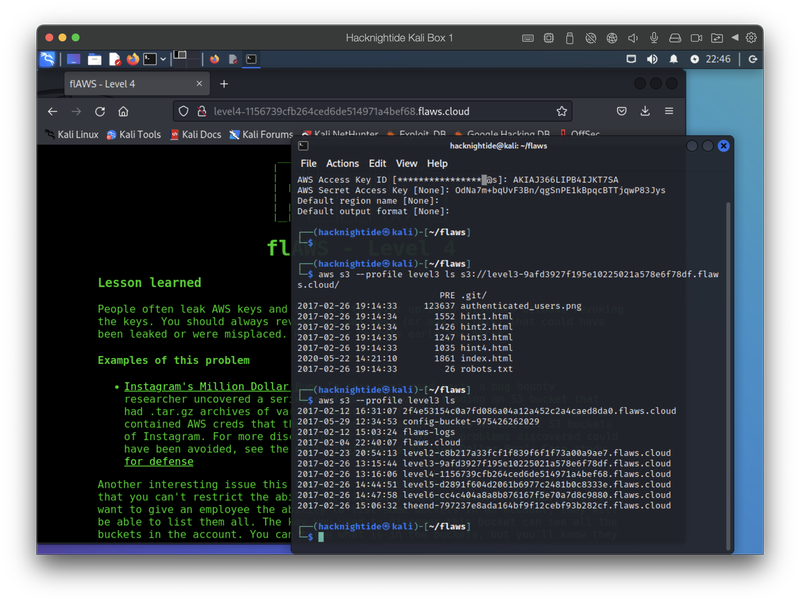
Task: Open the Kali dragon applications menu
Action: coord(48,60)
